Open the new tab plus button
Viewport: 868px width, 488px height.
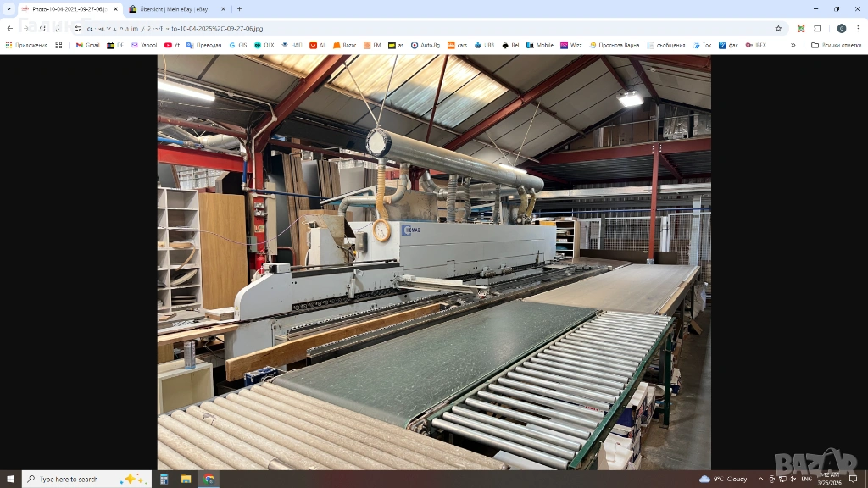239,9
